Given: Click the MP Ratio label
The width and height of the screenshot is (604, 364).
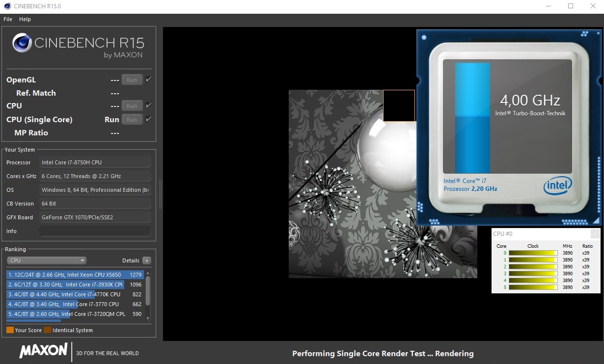Looking at the screenshot, I should point(31,132).
